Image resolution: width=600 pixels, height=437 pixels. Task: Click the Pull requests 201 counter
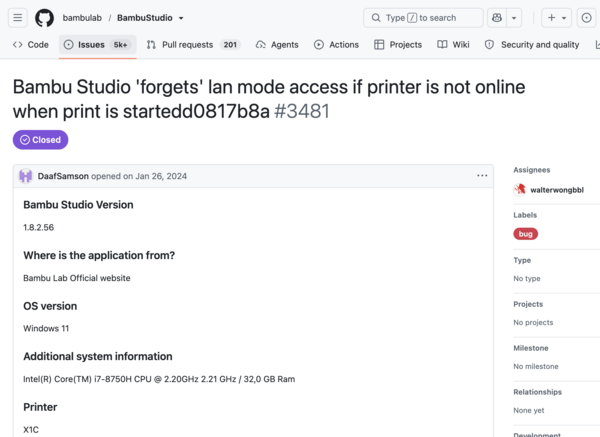pyautogui.click(x=230, y=45)
